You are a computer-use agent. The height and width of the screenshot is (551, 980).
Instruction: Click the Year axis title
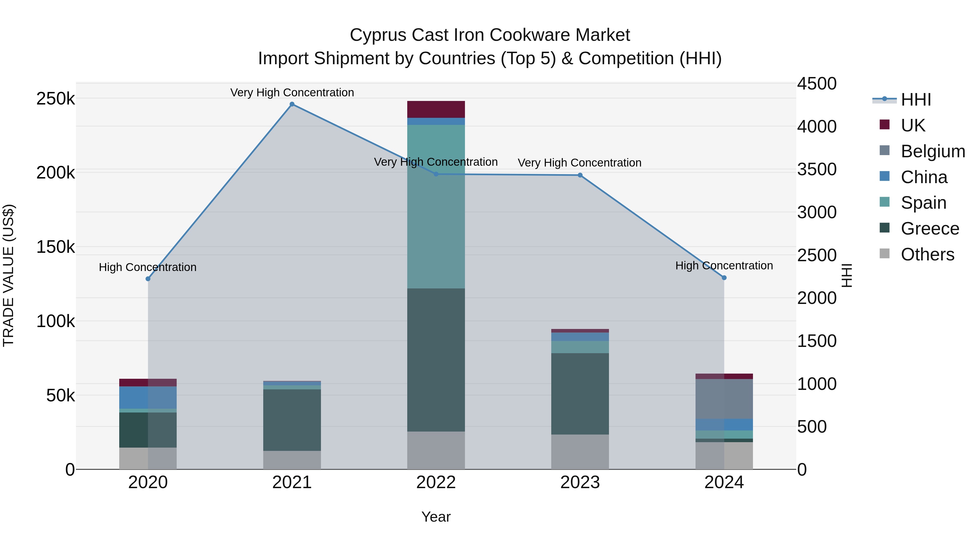click(x=436, y=517)
